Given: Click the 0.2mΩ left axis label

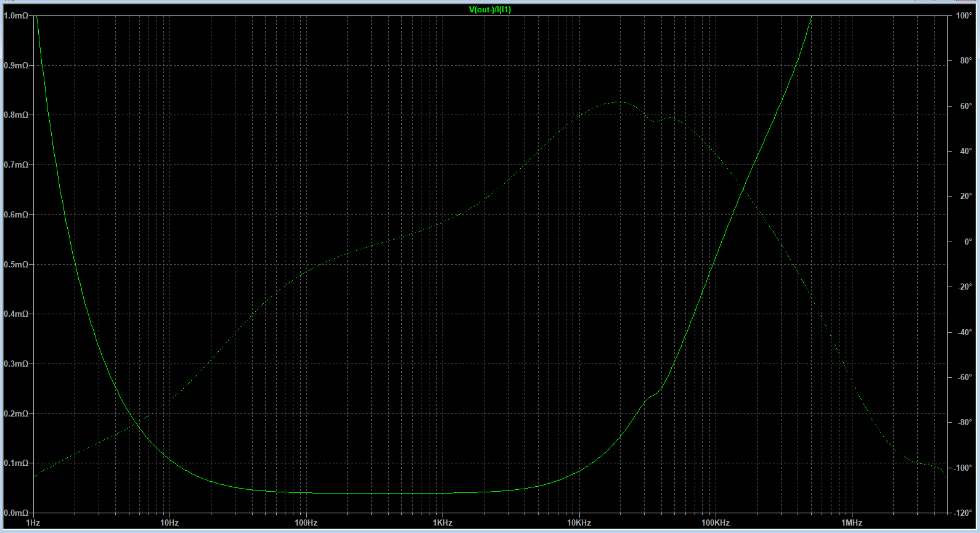Looking at the screenshot, I should point(15,414).
